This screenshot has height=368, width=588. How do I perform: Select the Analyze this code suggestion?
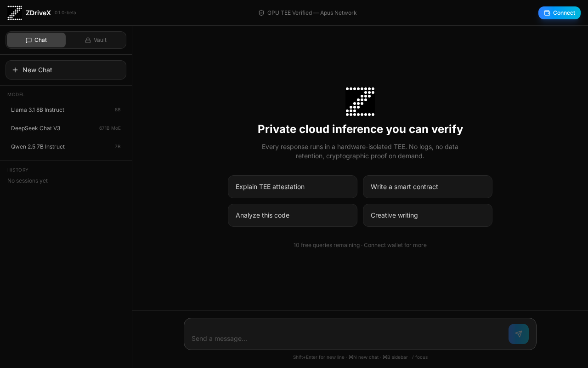[x=293, y=215]
